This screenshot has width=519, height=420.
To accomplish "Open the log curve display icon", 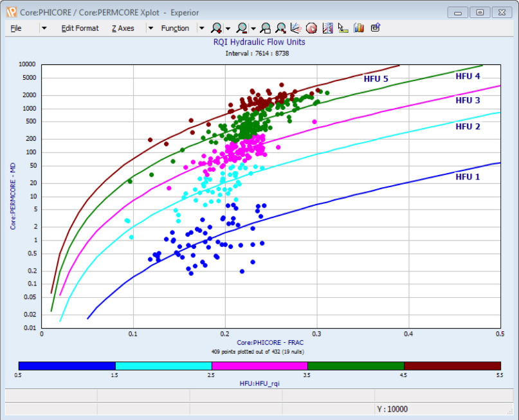I will click(x=327, y=28).
